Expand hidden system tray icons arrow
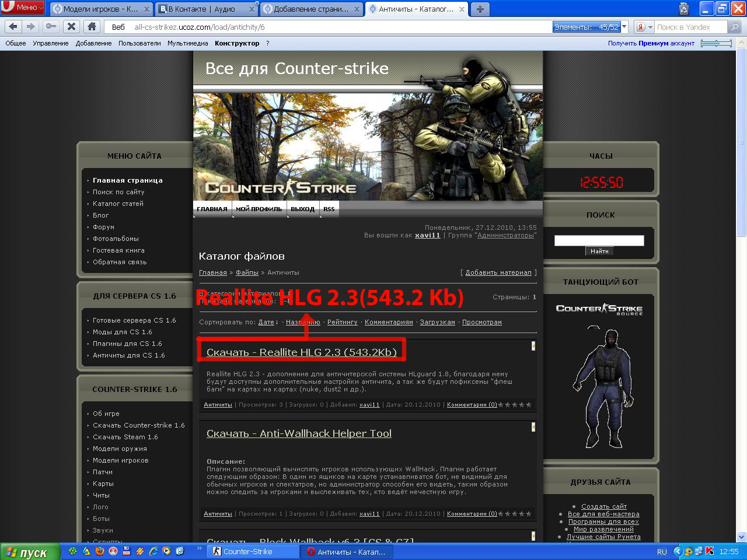The width and height of the screenshot is (747, 560). click(x=678, y=551)
